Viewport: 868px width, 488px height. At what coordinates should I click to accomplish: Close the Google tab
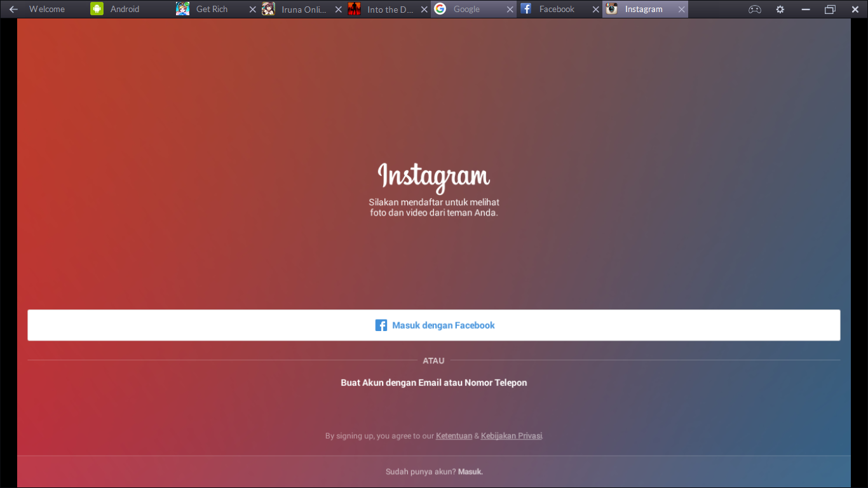pyautogui.click(x=510, y=10)
